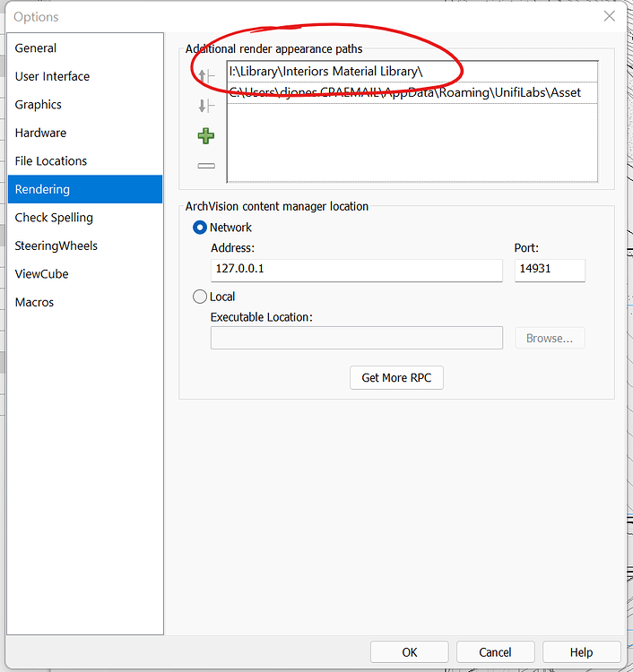Open the Hardware options category
This screenshot has width=633, height=672.
(85, 133)
